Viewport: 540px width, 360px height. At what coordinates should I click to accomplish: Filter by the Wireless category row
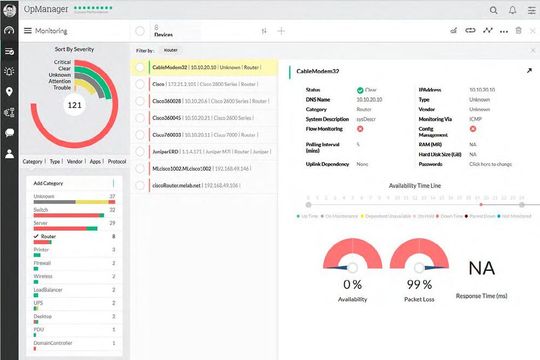point(74,279)
